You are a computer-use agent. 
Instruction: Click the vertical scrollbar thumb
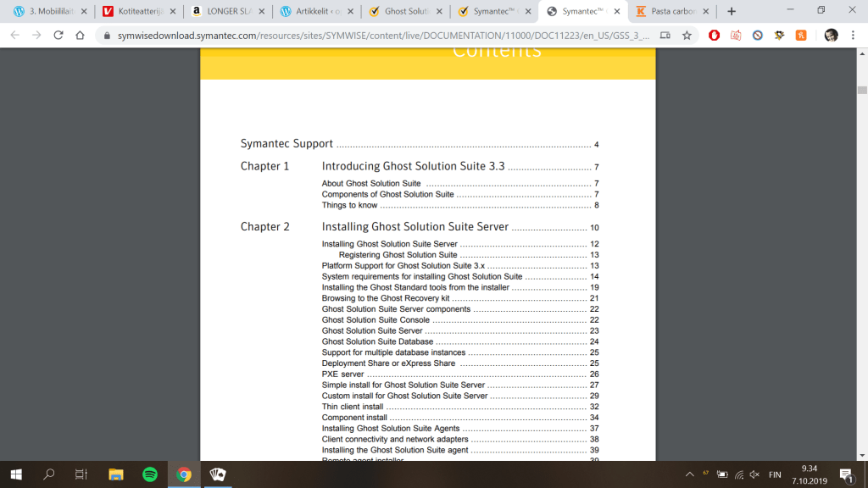point(861,90)
